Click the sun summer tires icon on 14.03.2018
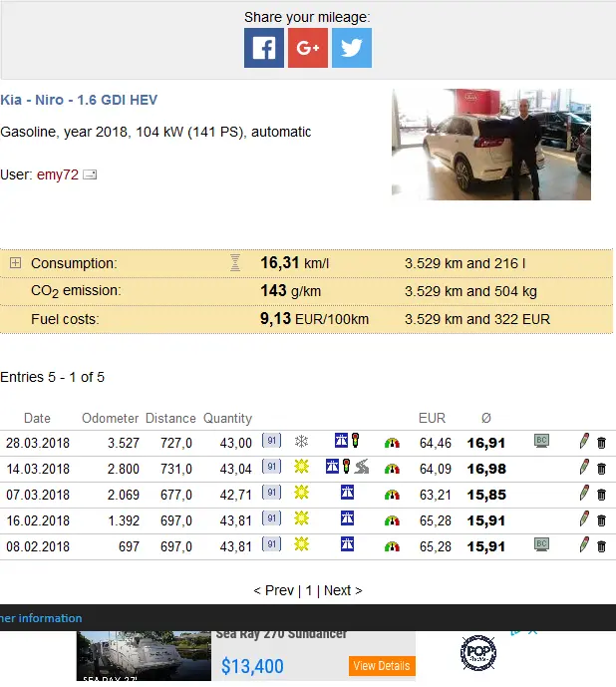Image resolution: width=616 pixels, height=687 pixels. click(301, 467)
